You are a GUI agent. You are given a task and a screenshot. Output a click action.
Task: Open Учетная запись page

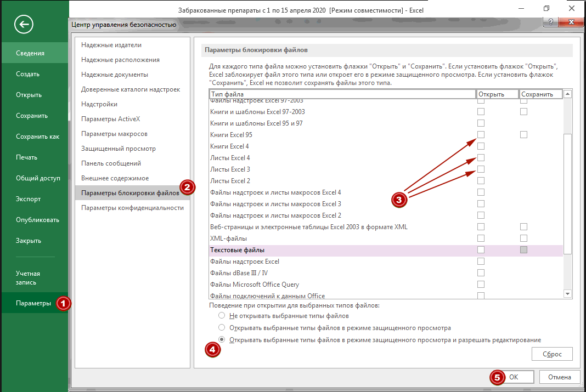point(35,278)
